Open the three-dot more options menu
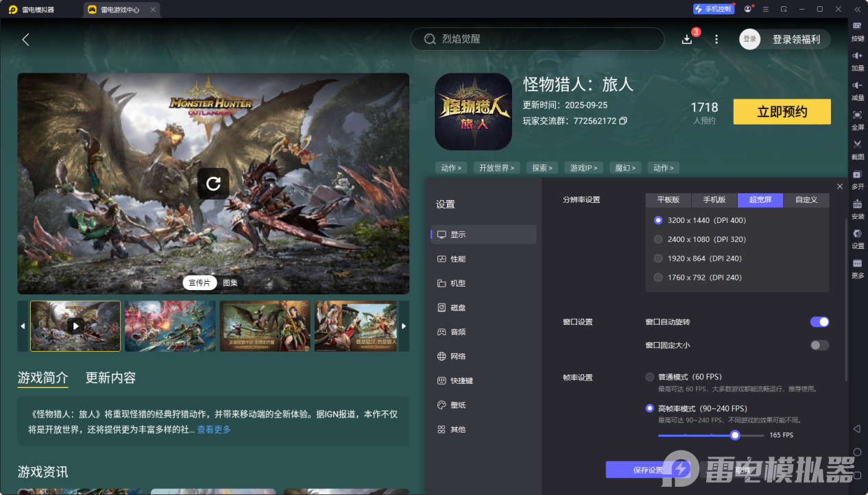Viewport: 868px width, 495px height. tap(716, 39)
